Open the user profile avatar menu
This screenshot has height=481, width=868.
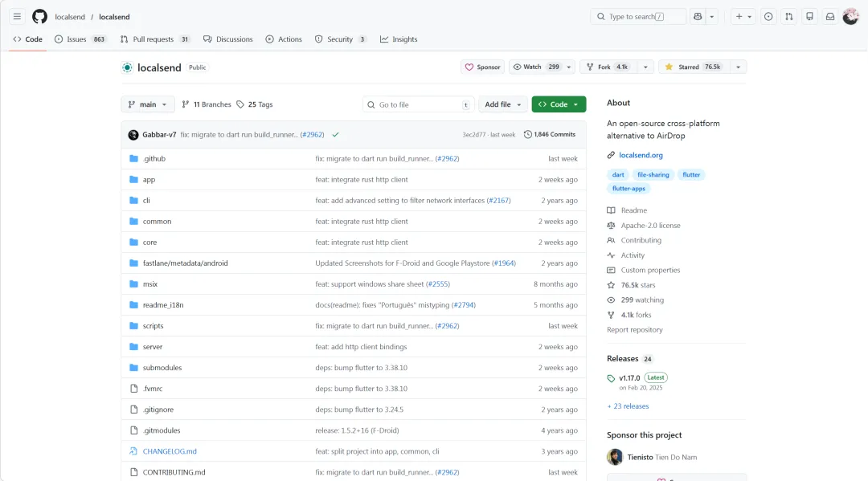pos(850,17)
